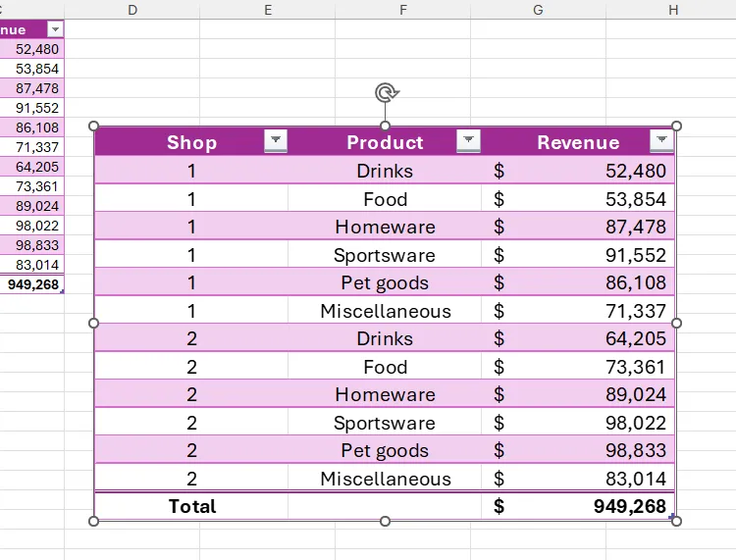Viewport: 736px width, 560px height.
Task: Open the filter dropdown in the left table header
Action: point(55,29)
